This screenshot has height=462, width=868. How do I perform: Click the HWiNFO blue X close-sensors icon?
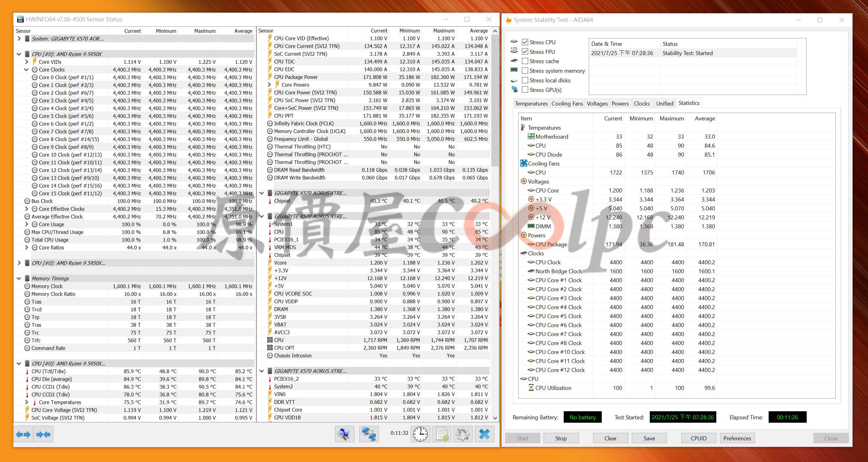(x=484, y=434)
